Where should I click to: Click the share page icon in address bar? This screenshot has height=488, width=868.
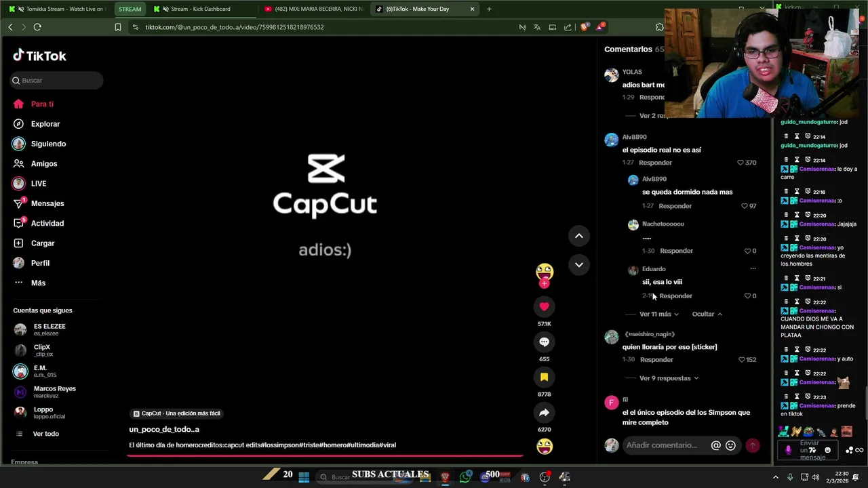click(568, 27)
